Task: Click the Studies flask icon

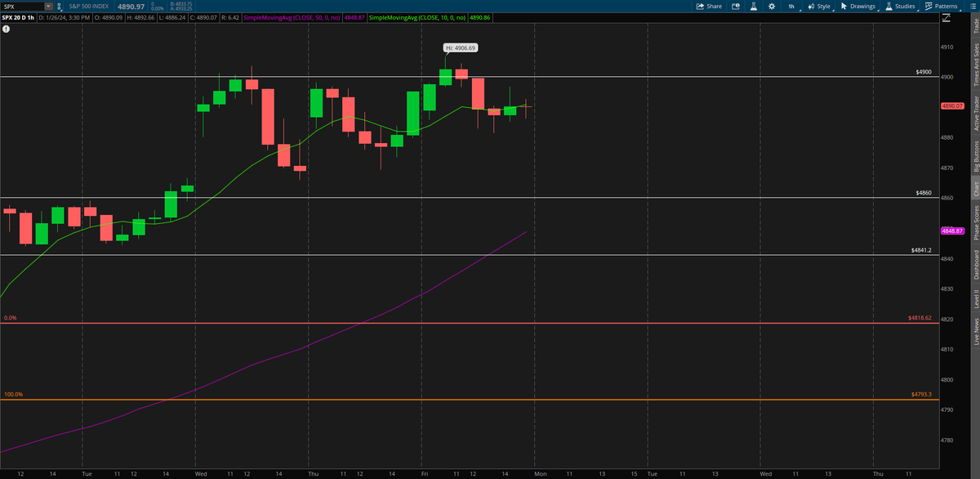Action: click(889, 5)
